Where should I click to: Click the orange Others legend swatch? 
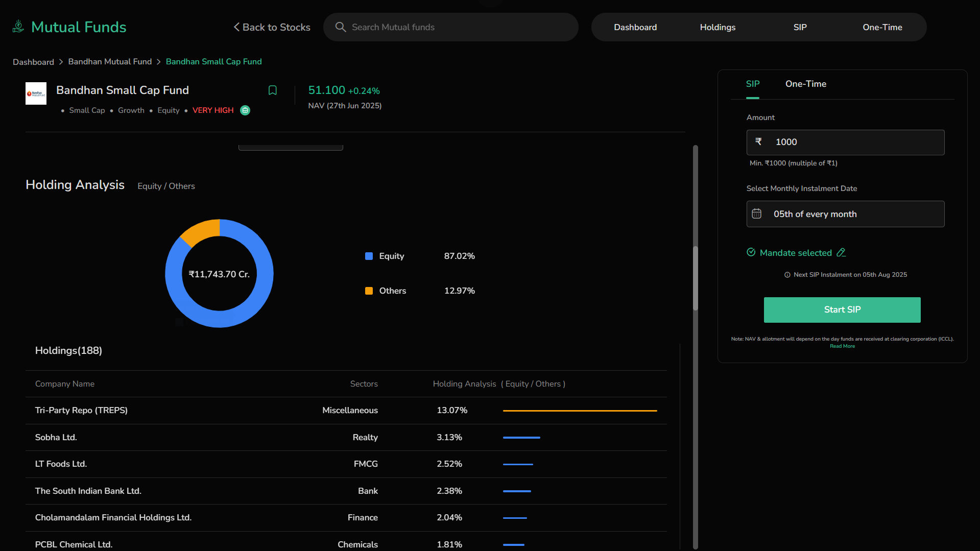tap(369, 291)
